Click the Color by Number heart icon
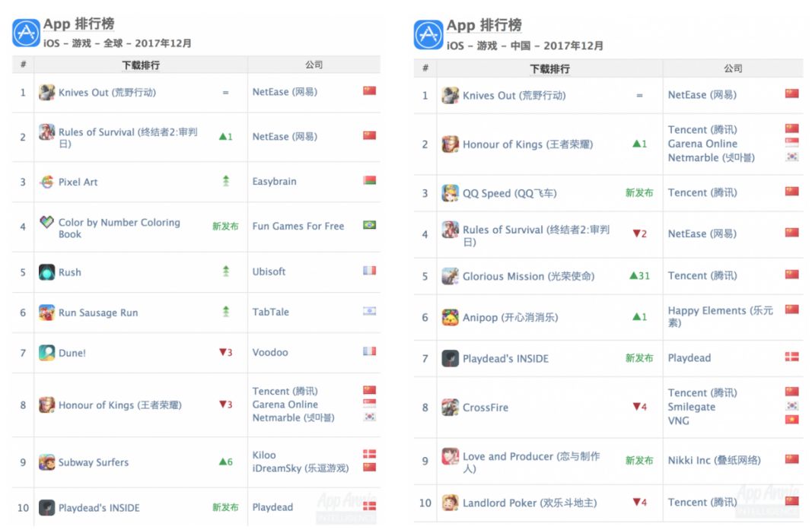 pos(47,224)
